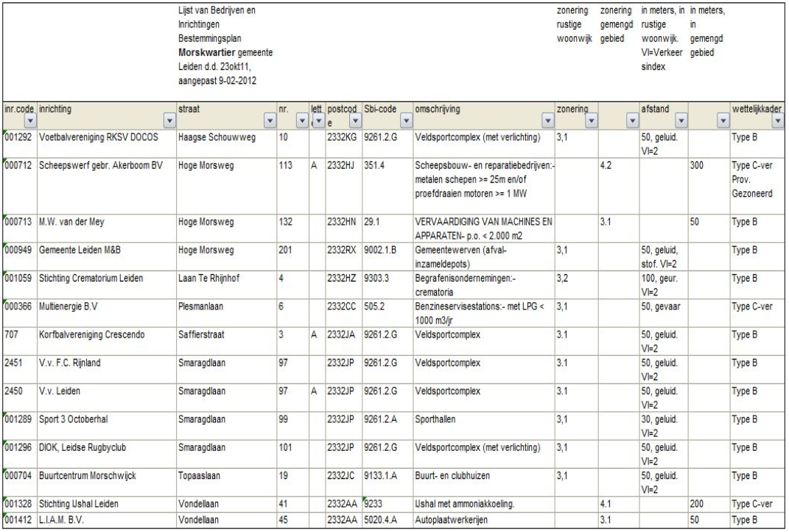The height and width of the screenshot is (532, 789).
Task: Open the omschrijving column filter dropdown
Action: [x=548, y=121]
